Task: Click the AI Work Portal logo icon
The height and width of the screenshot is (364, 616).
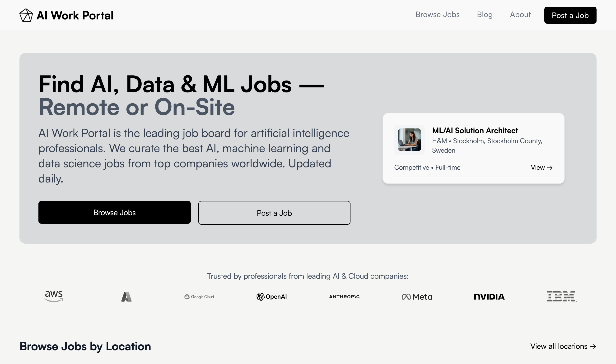Action: click(26, 15)
